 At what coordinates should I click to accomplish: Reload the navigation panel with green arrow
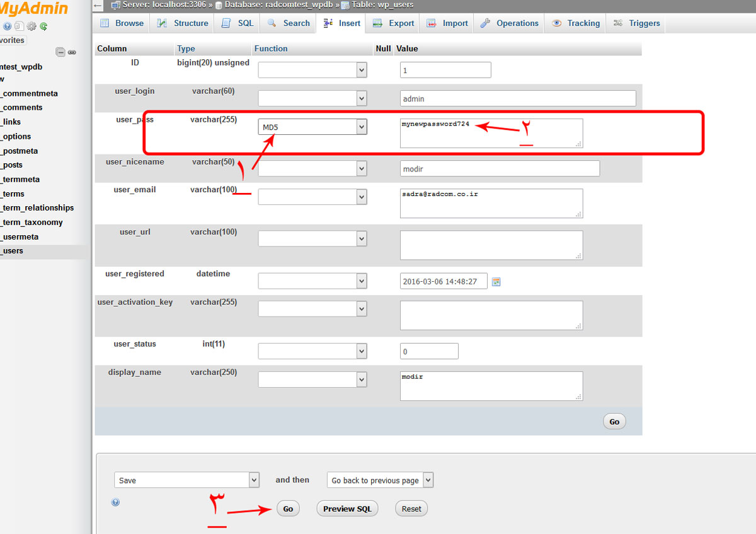point(43,26)
